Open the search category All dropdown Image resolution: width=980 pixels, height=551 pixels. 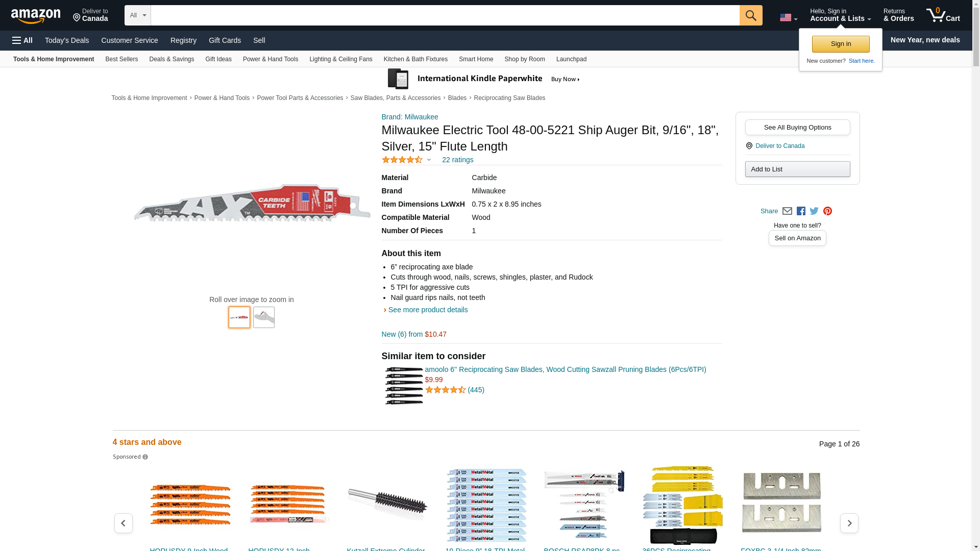click(x=137, y=15)
